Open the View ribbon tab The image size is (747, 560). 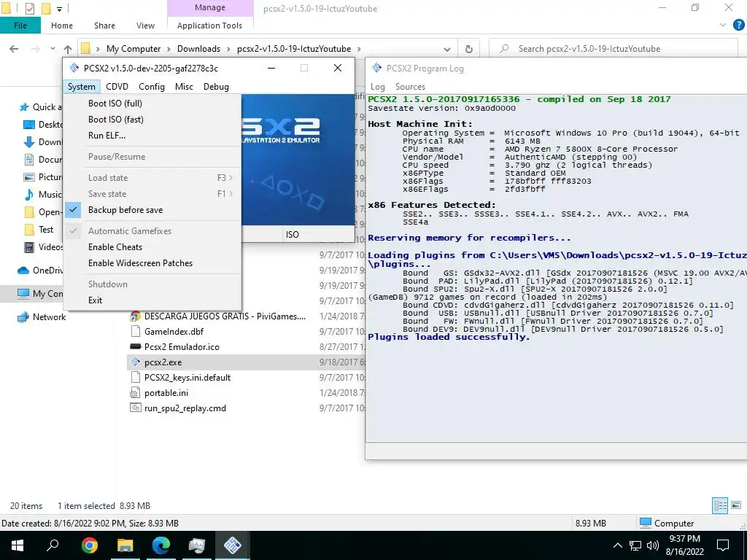tap(145, 26)
